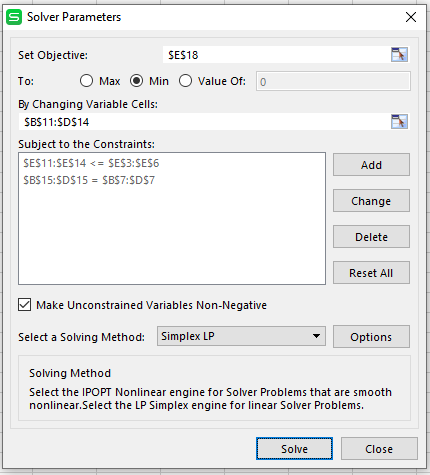Toggle Make Unconstrained Variables Non-Negative checkbox
The image size is (430, 475).
coord(25,305)
